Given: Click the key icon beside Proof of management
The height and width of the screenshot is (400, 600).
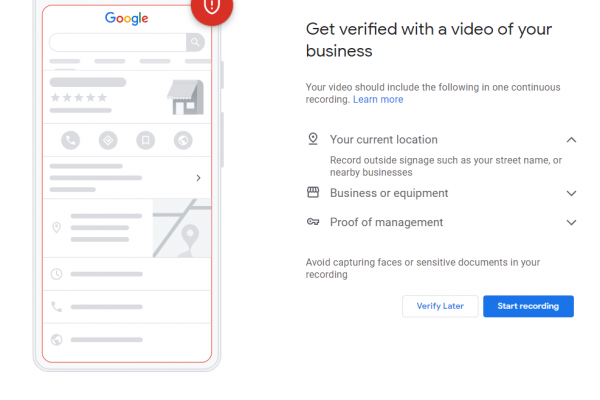Looking at the screenshot, I should click(313, 222).
